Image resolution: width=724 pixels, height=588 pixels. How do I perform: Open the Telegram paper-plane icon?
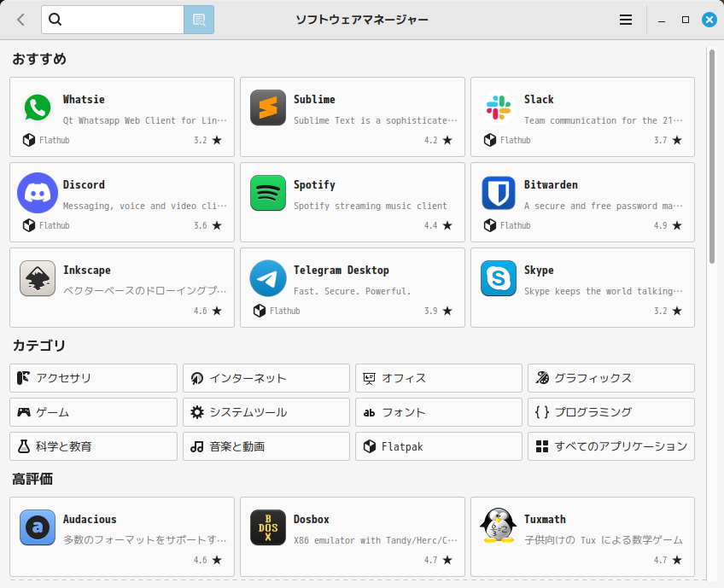pos(268,278)
